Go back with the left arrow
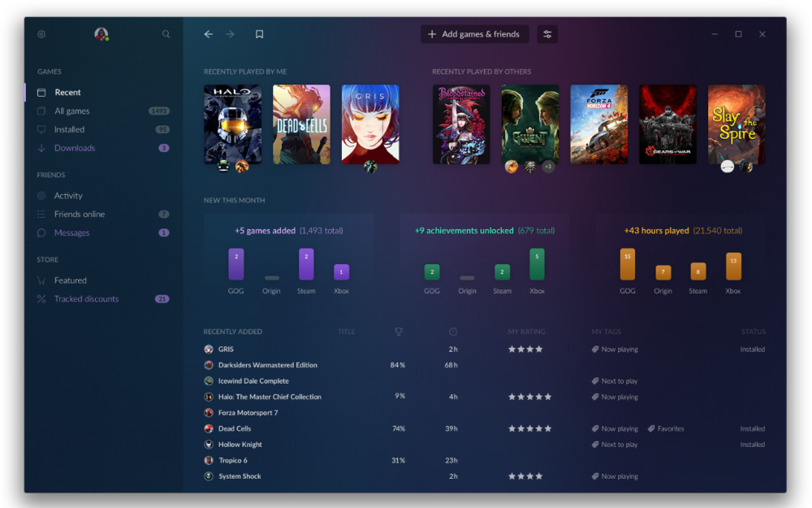 click(208, 34)
